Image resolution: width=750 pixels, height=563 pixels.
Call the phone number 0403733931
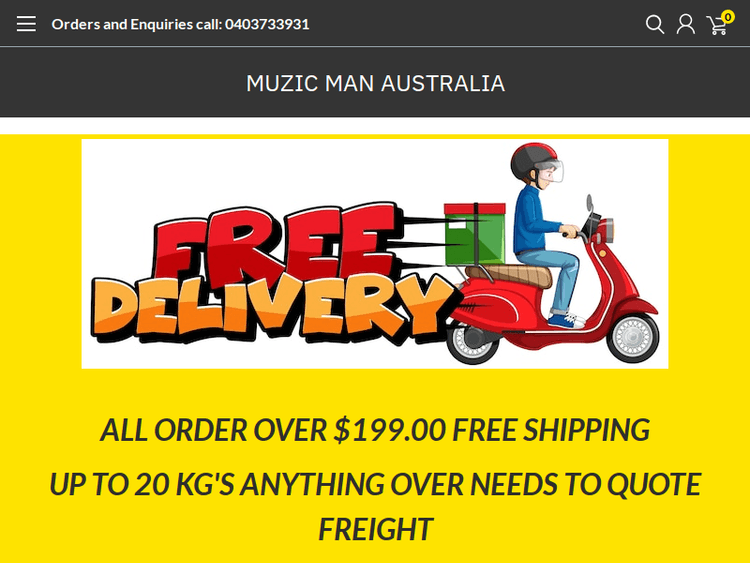267,24
